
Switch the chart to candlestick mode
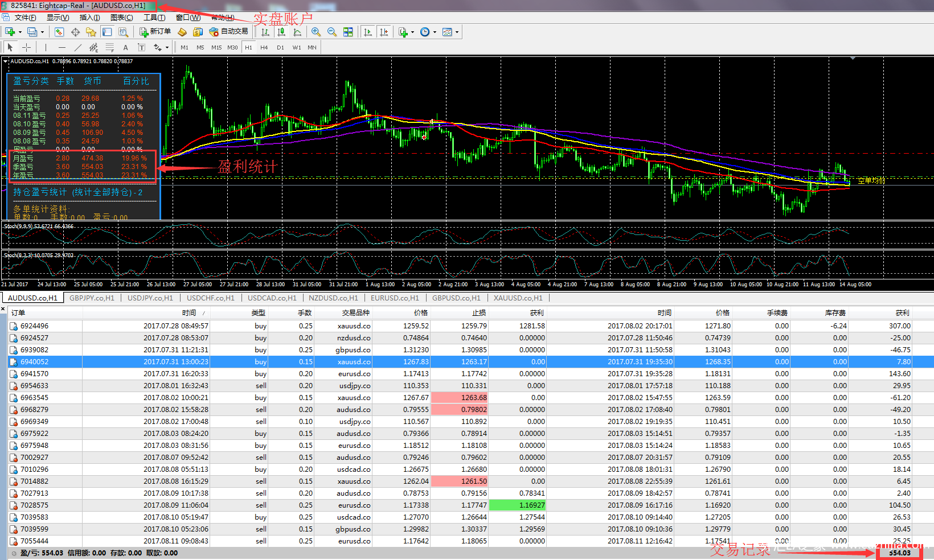(x=281, y=32)
